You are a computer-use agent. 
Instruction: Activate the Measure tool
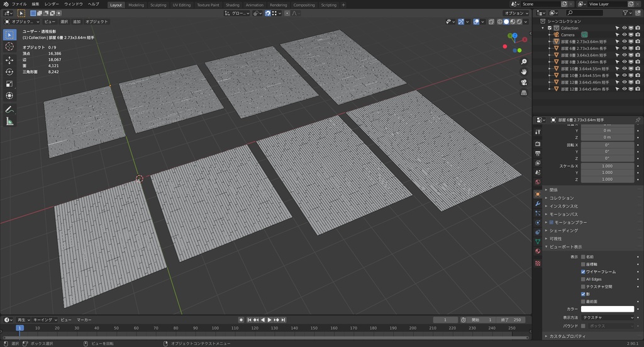[9, 122]
